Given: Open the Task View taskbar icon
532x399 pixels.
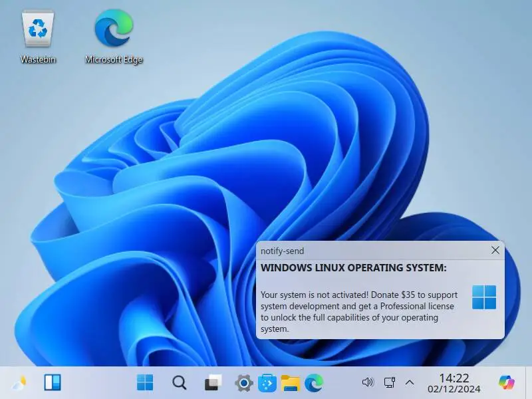Looking at the screenshot, I should coord(213,382).
